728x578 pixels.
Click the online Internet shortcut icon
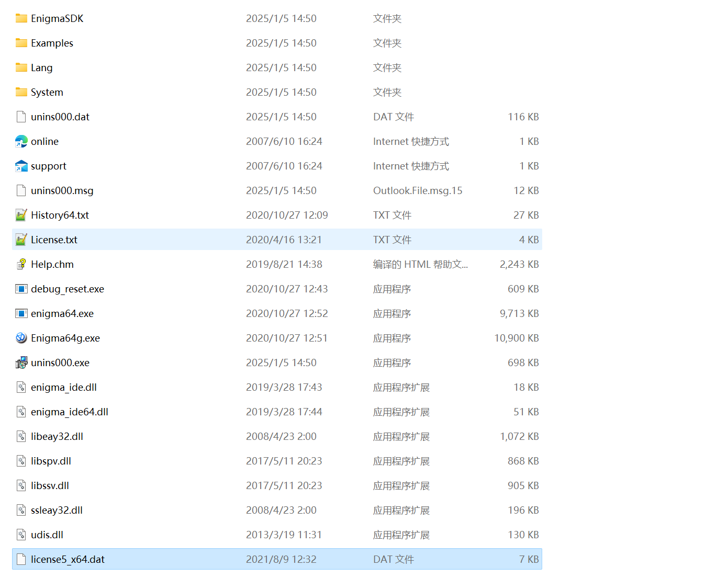[x=21, y=141]
